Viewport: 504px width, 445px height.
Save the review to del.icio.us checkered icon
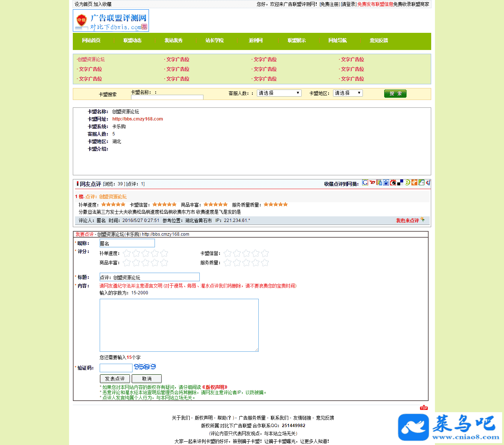point(400,182)
